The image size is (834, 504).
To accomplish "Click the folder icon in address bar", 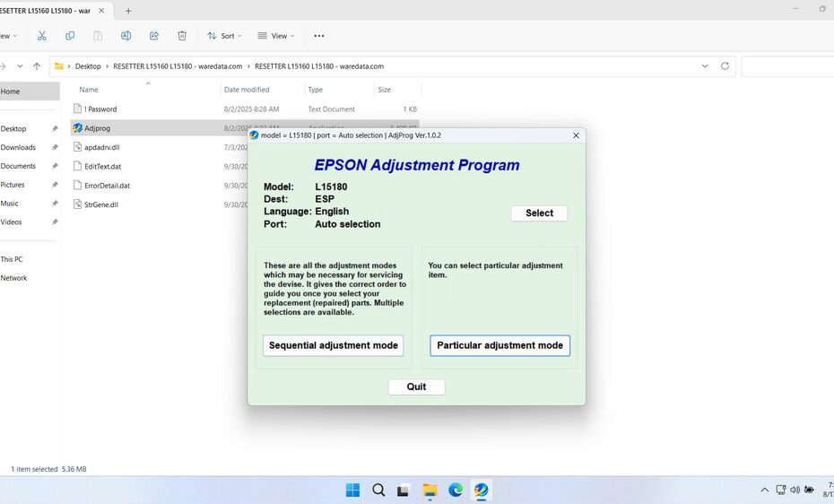I will tap(58, 66).
